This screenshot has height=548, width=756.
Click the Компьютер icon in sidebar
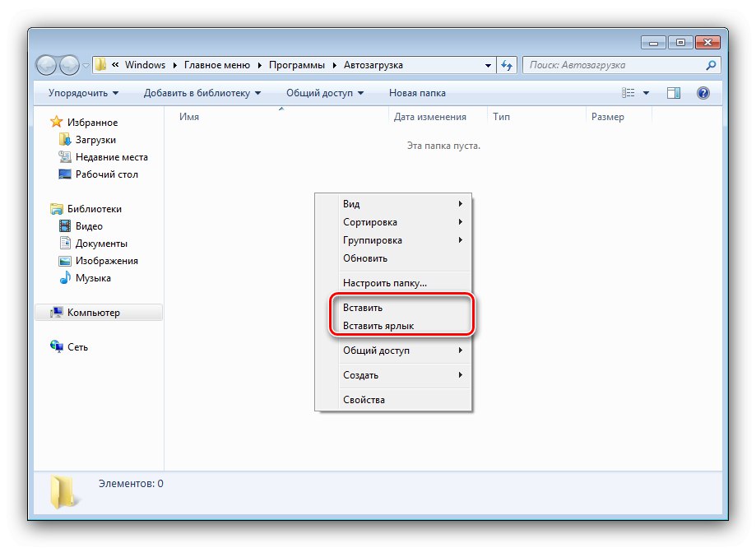coord(57,313)
